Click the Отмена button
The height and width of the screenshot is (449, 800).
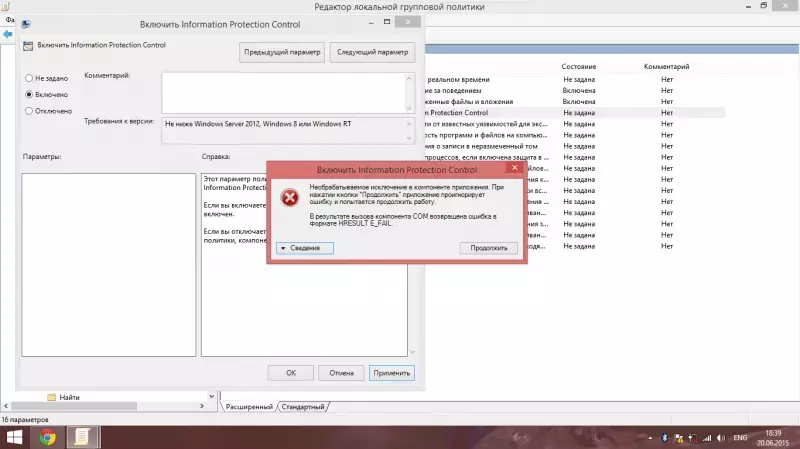pyautogui.click(x=341, y=373)
